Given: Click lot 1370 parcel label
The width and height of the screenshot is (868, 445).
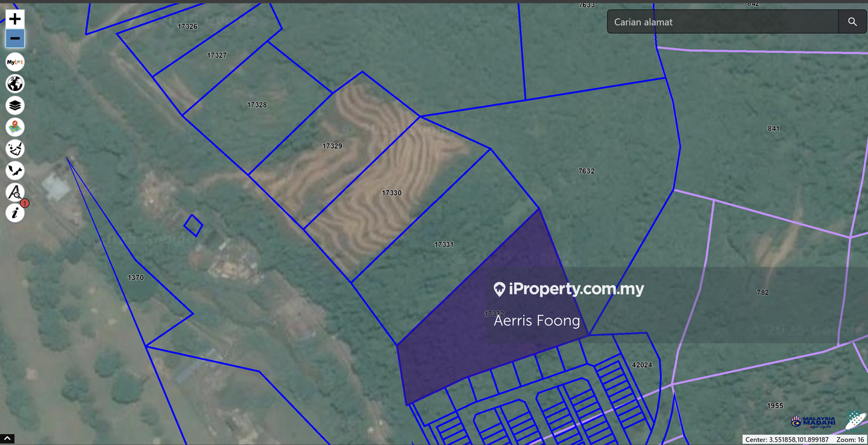Looking at the screenshot, I should [x=136, y=277].
